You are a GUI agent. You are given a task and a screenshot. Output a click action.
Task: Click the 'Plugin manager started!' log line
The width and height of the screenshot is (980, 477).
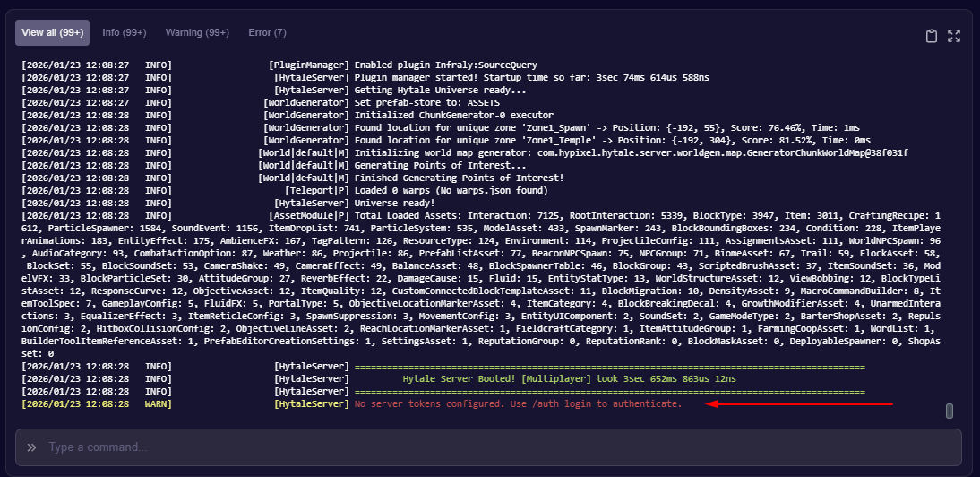532,78
